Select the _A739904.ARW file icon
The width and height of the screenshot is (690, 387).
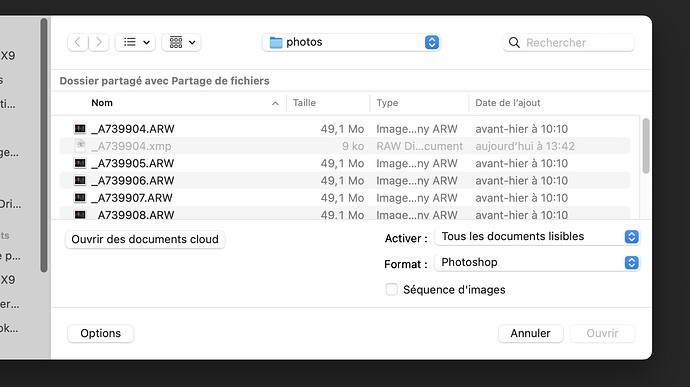click(80, 129)
